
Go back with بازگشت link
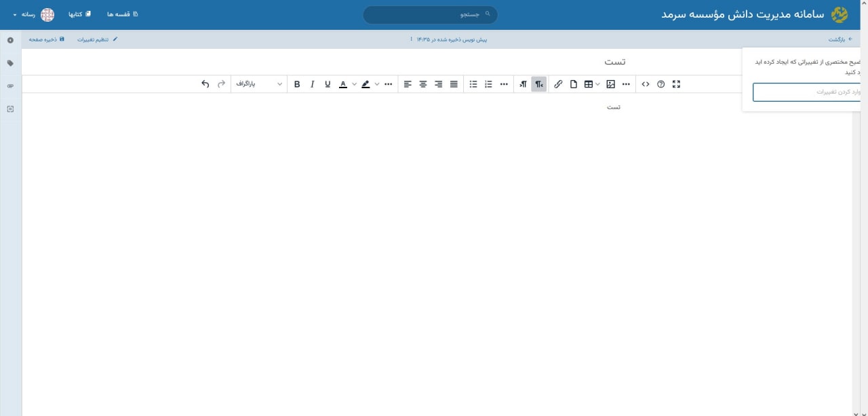point(840,39)
